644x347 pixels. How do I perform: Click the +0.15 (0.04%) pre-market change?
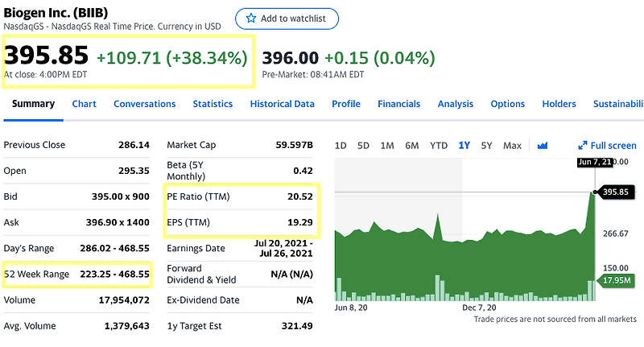tap(380, 58)
